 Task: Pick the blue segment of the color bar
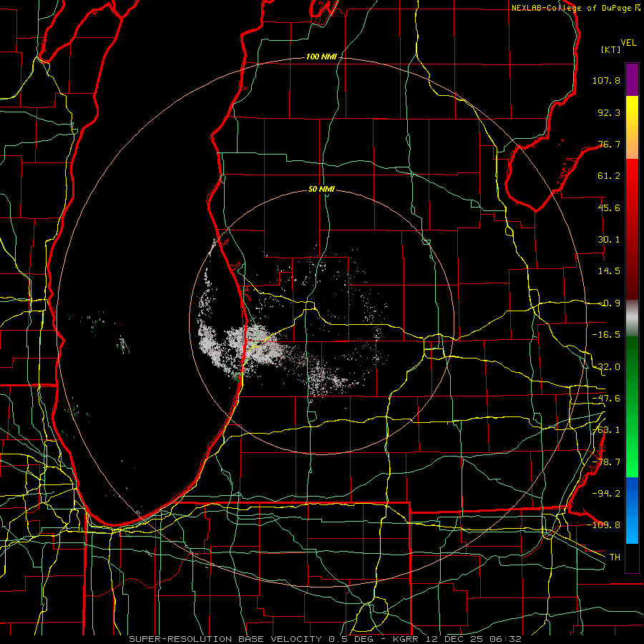pyautogui.click(x=632, y=510)
